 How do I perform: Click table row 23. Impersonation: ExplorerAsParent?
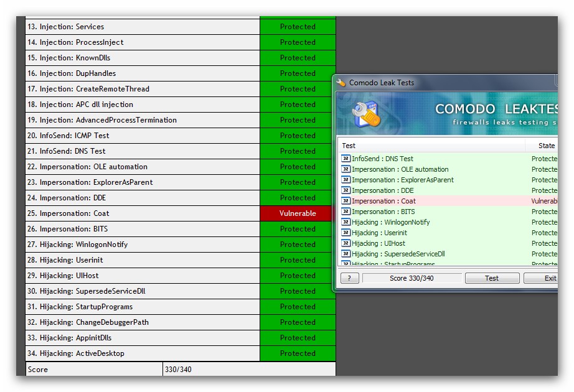pyautogui.click(x=181, y=182)
